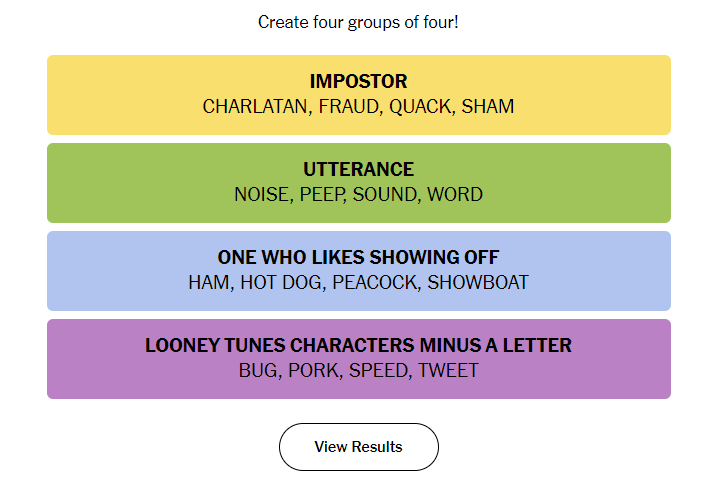719x477 pixels.
Task: Click the word CHARLATAN in yellow group
Action: [x=255, y=106]
